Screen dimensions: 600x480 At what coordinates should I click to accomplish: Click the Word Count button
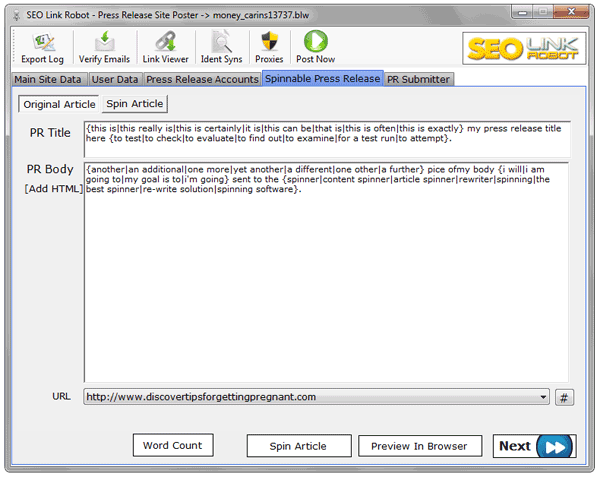coord(172,445)
